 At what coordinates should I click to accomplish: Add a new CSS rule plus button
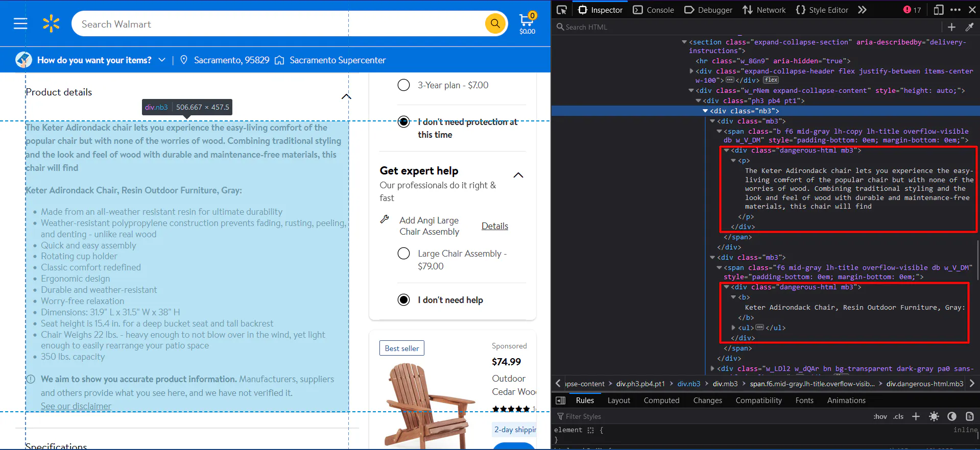[x=916, y=416]
